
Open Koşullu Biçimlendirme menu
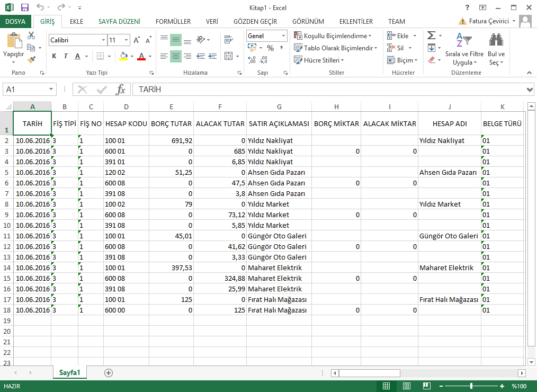pos(333,35)
